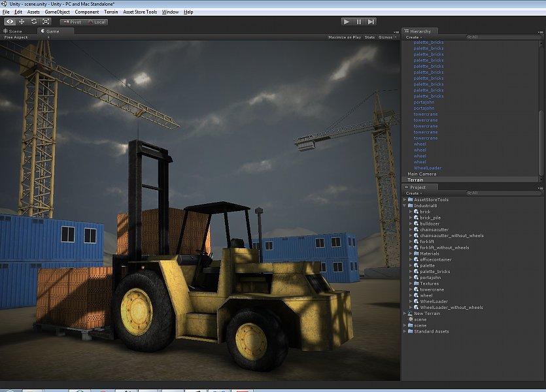This screenshot has height=392, width=546.
Task: Collapse the Industrial8 folder
Action: [x=405, y=206]
